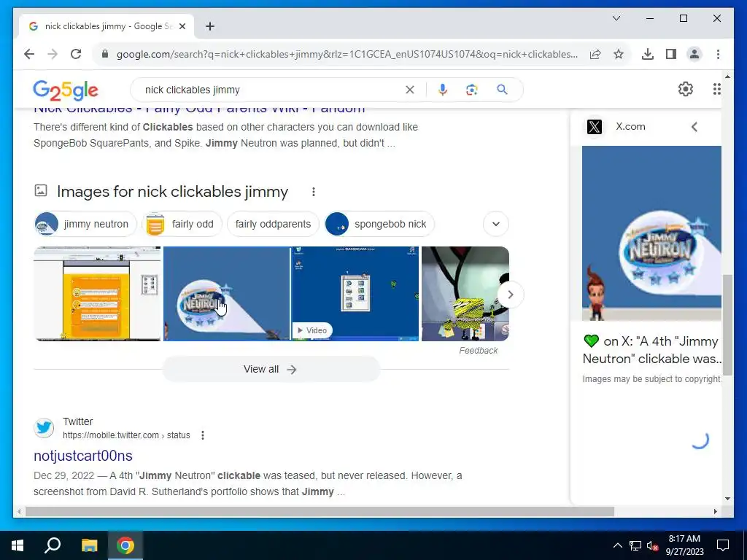747x560 pixels.
Task: Select the fairly odd filter chip
Action: point(182,224)
